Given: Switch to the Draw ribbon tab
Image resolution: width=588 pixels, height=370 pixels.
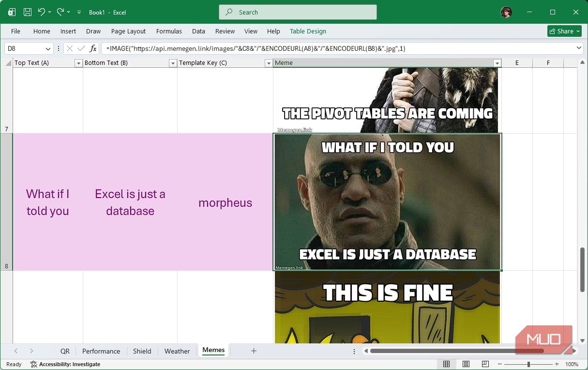Looking at the screenshot, I should [x=93, y=31].
